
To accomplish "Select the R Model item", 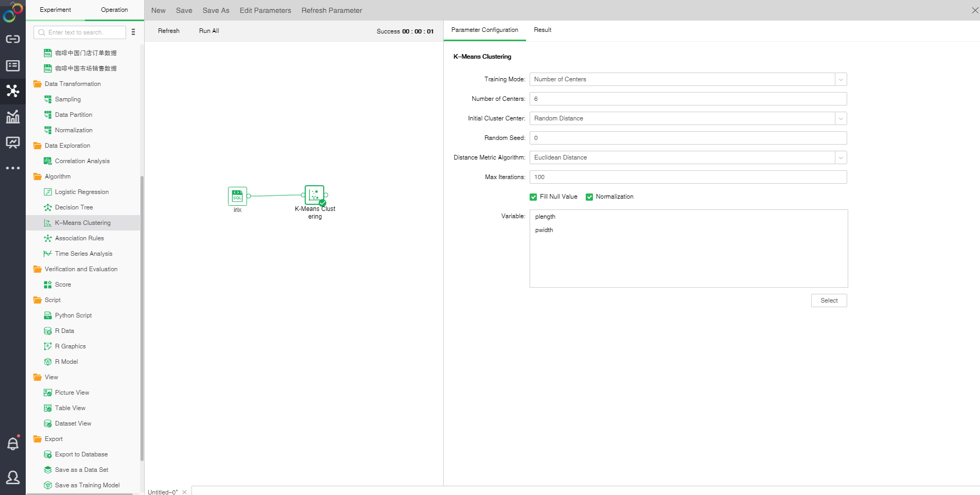I will (66, 362).
